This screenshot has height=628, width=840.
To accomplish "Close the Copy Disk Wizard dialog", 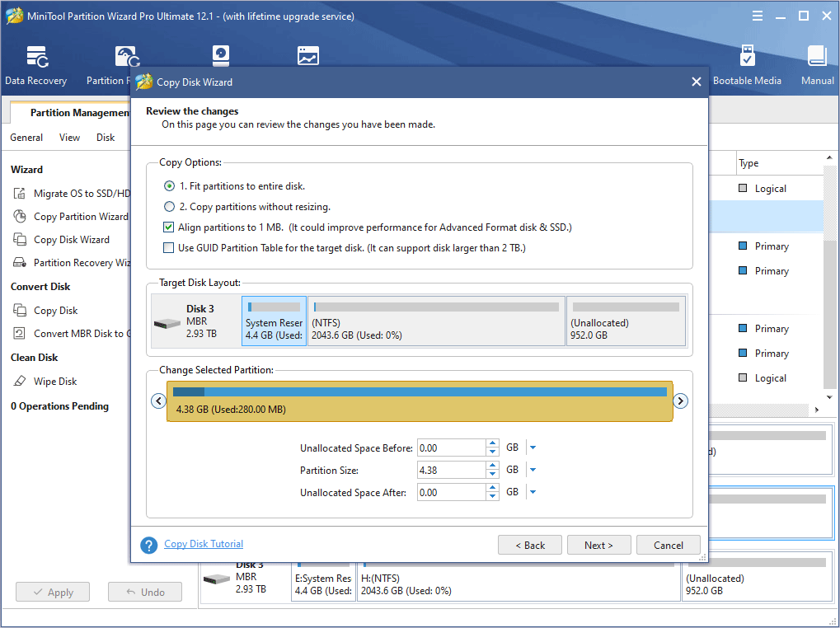I will [697, 82].
